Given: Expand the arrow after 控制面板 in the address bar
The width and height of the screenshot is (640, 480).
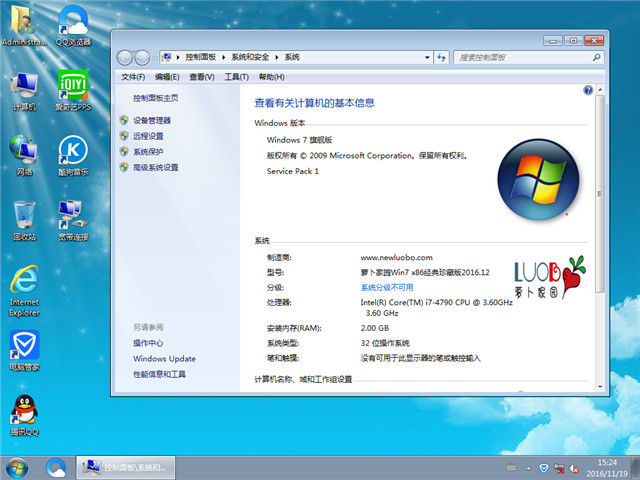Looking at the screenshot, I should click(x=223, y=58).
